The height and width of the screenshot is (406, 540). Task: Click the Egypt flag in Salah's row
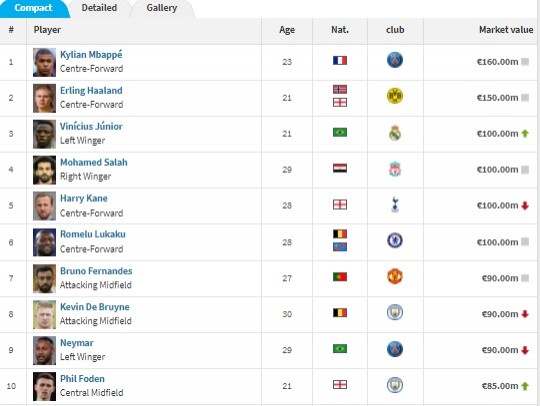click(340, 168)
